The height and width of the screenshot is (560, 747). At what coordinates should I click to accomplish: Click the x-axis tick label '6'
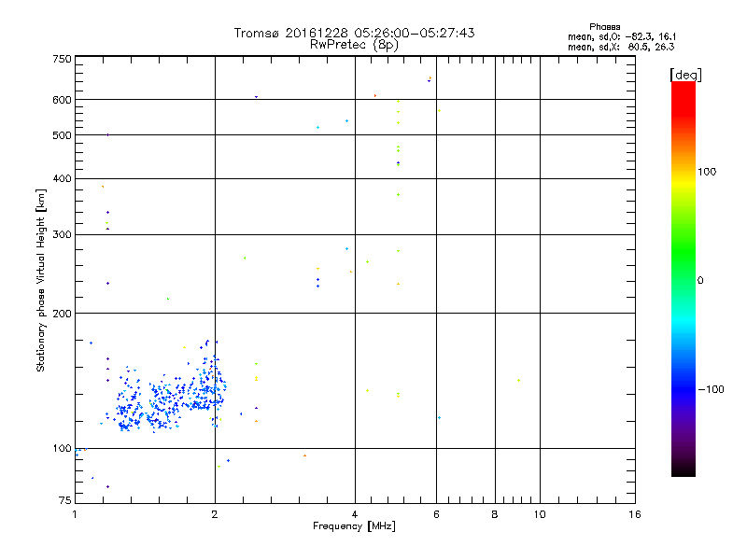click(436, 514)
